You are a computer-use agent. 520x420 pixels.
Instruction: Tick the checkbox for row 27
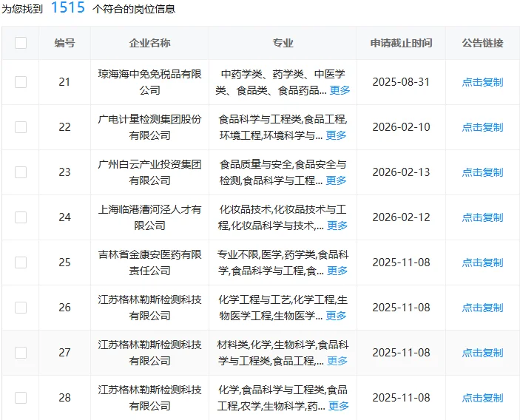(x=21, y=353)
